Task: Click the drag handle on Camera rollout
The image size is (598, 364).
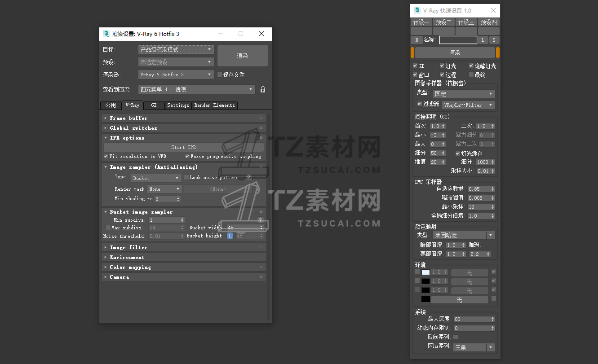Action: pos(261,277)
